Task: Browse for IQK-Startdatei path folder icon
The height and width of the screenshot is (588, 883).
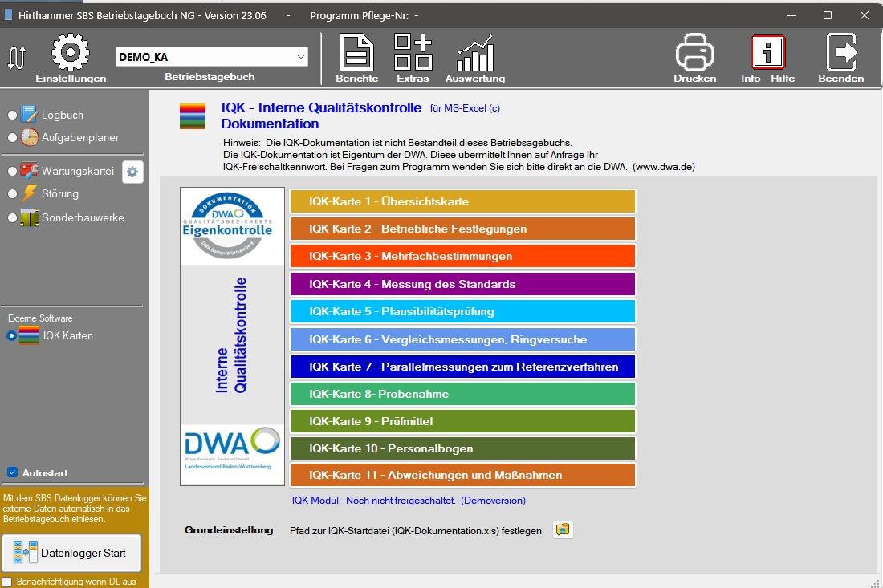Action: 563,529
